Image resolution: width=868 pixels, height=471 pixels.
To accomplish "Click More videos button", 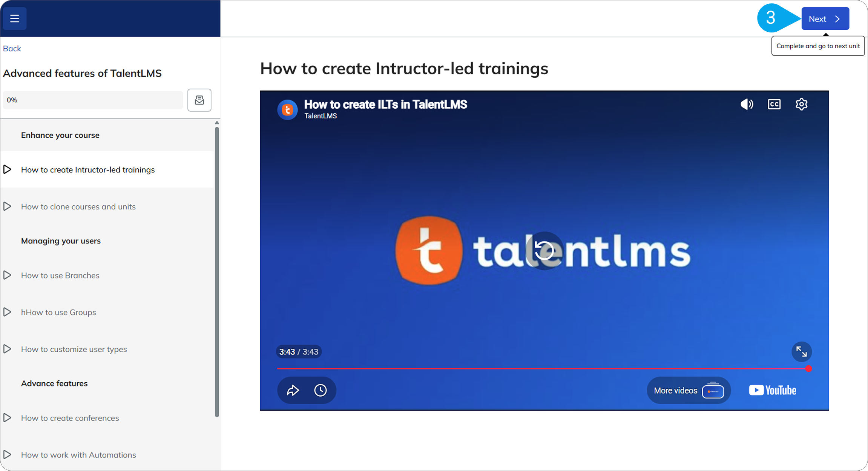I will click(x=689, y=391).
